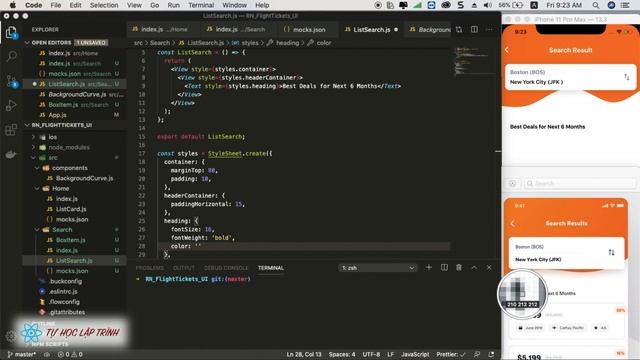Change UTF-8 encoding in status bar
The image size is (640, 360).
click(371, 354)
